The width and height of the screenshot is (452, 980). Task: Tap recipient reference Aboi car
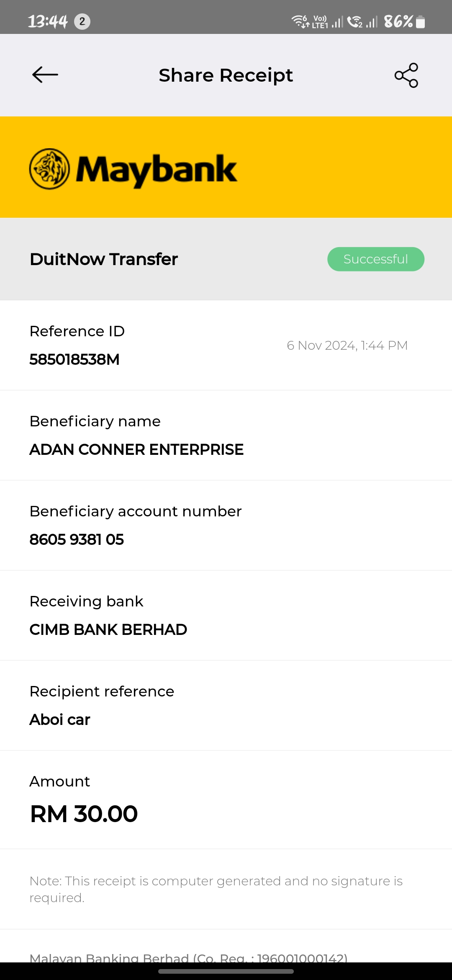point(60,720)
